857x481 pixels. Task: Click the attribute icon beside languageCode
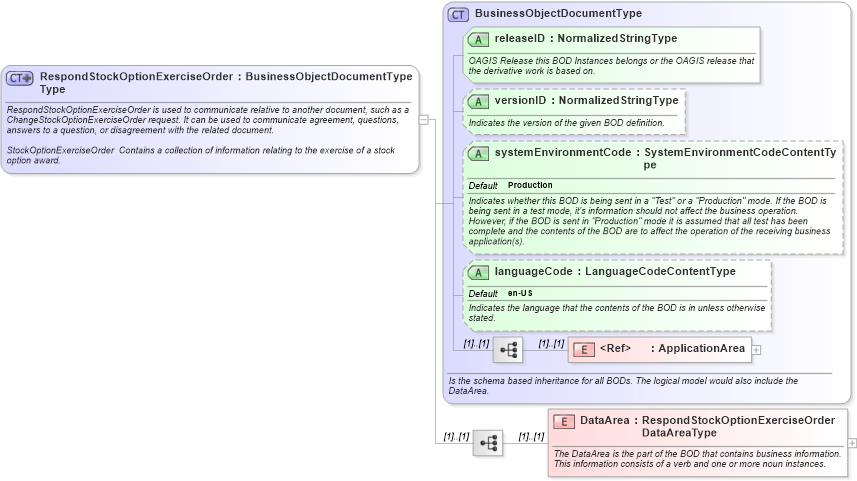point(478,272)
